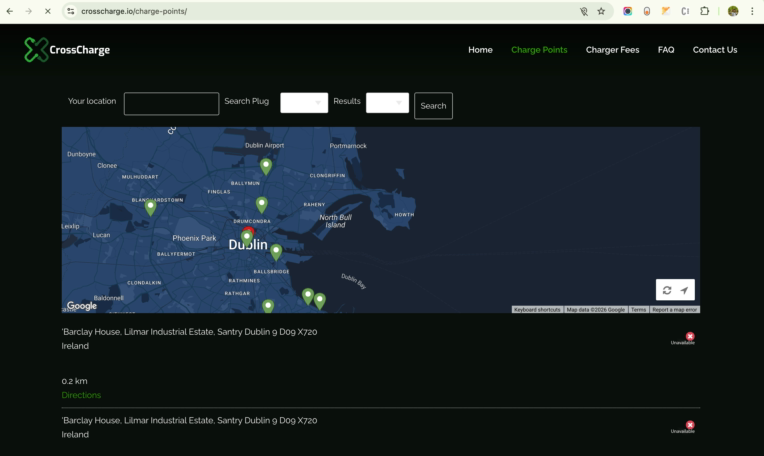Open the Contact Us page
This screenshot has height=456, width=764.
715,50
